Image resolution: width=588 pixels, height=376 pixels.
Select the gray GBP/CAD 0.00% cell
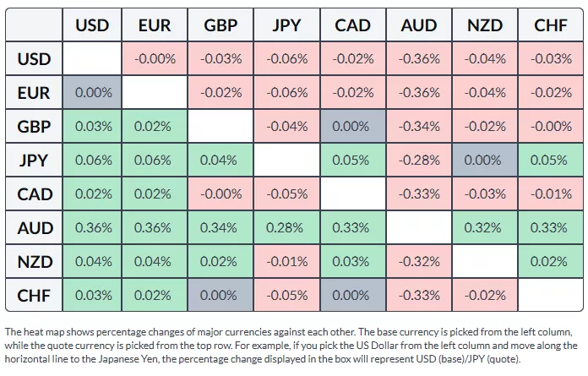[352, 127]
